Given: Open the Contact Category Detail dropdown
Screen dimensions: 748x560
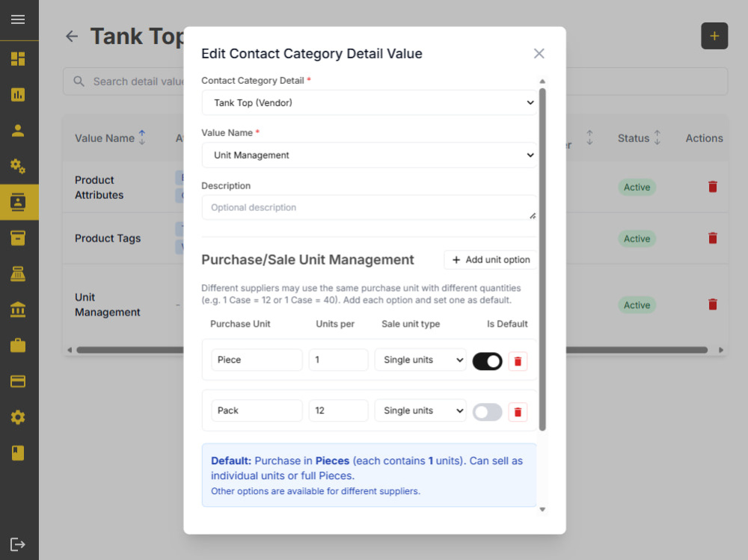Looking at the screenshot, I should tap(370, 102).
